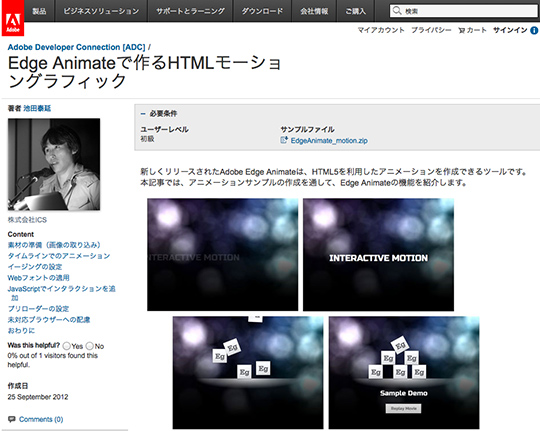The height and width of the screenshot is (431, 540).
Task: Click the cart icon beside カート
Action: pyautogui.click(x=461, y=31)
